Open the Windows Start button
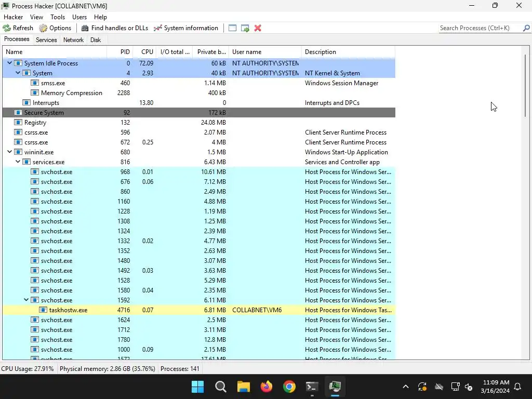 pos(197,387)
